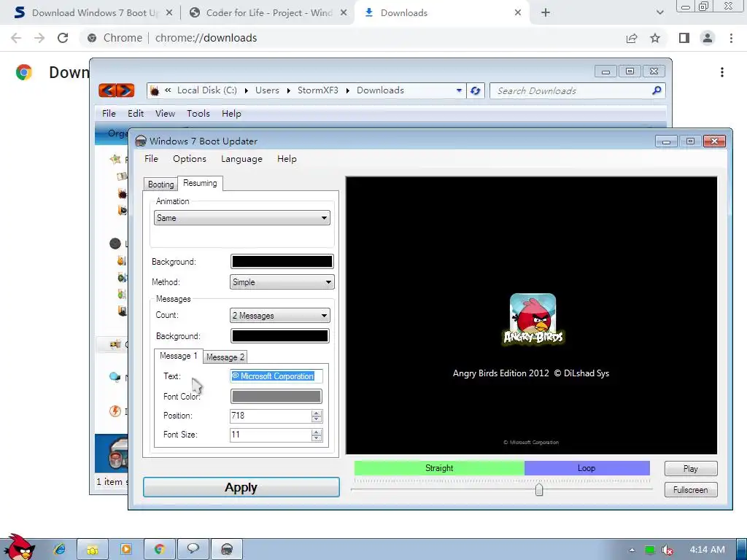
Task: Click the Angry Birds logo in preview
Action: click(x=533, y=319)
